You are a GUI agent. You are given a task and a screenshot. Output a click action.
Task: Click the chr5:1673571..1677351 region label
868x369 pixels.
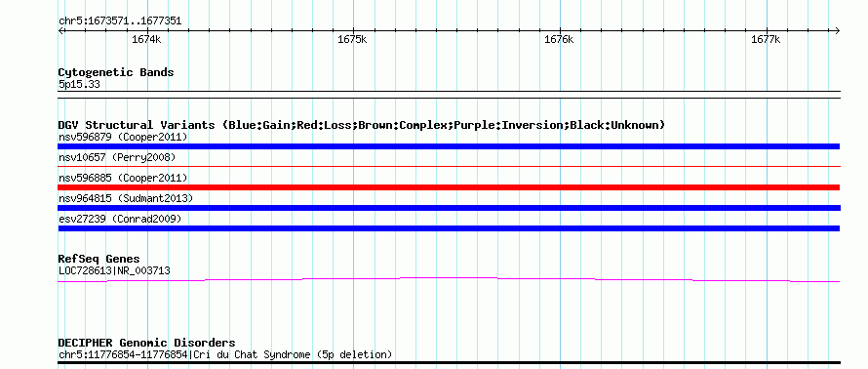(120, 21)
